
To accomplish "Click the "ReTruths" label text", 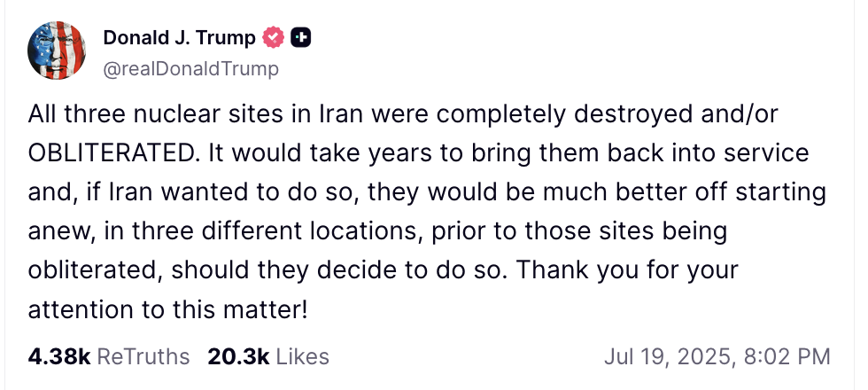I will pyautogui.click(x=143, y=356).
